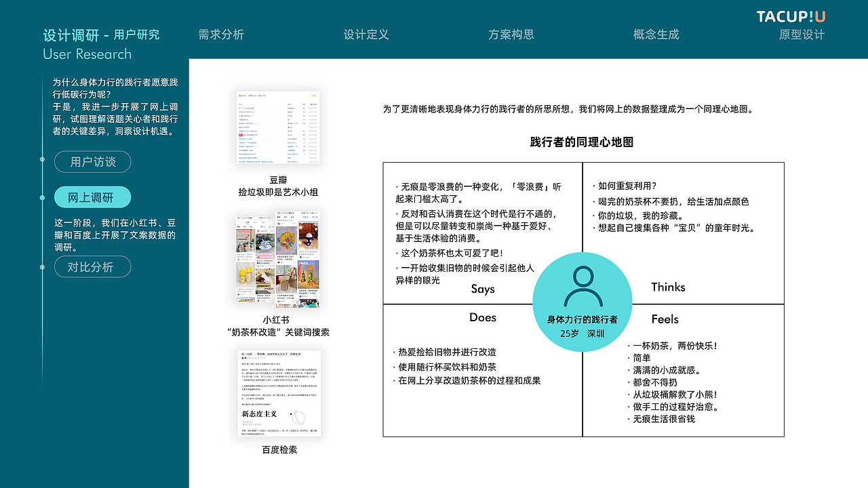Viewport: 868px width, 488px height.
Task: Click the line 在网上分享改造奶茶杯的过程和成果
Action: (467, 381)
